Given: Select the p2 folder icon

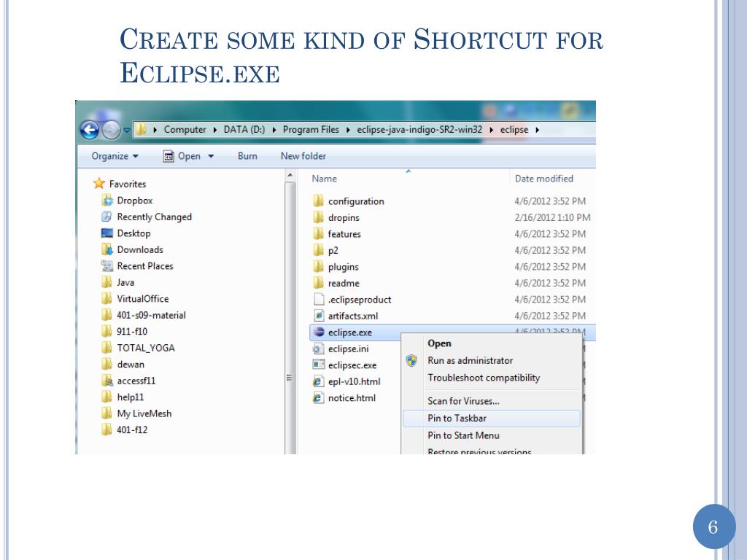Looking at the screenshot, I should pyautogui.click(x=318, y=250).
